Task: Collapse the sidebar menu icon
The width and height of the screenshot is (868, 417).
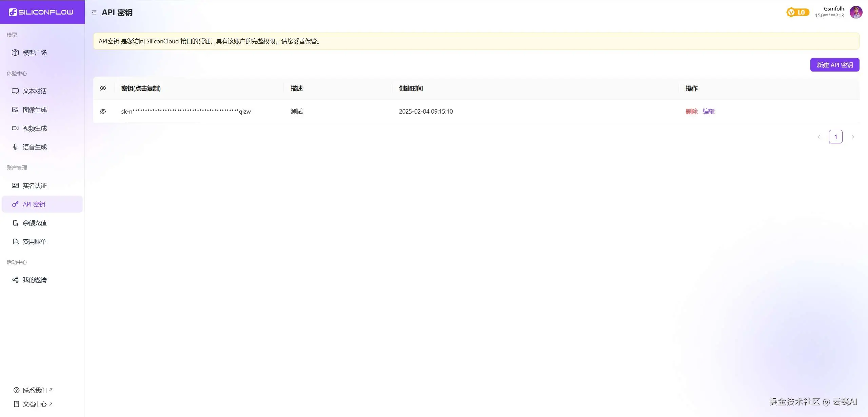Action: [x=94, y=13]
